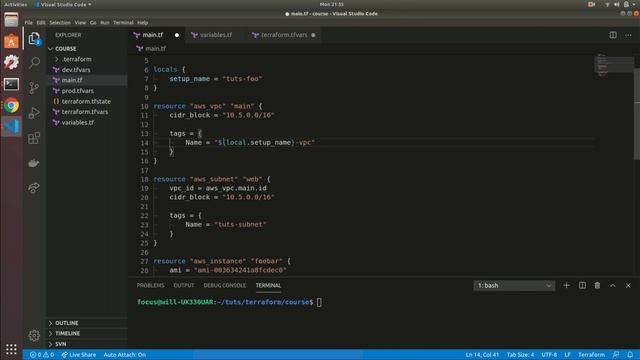Launch Terminal from Ubuntu dock
The width and height of the screenshot is (640, 360).
coord(11,84)
